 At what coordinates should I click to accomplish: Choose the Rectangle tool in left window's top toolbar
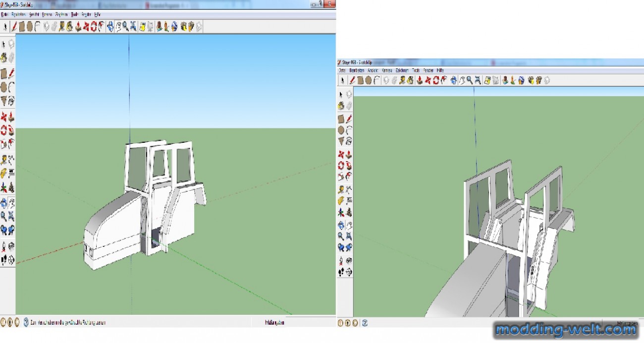click(x=22, y=26)
